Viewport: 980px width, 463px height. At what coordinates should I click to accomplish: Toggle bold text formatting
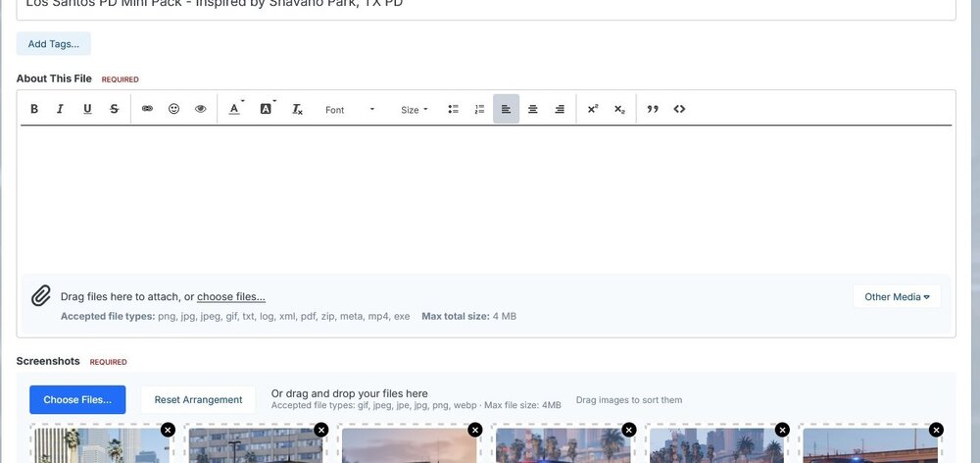point(34,109)
